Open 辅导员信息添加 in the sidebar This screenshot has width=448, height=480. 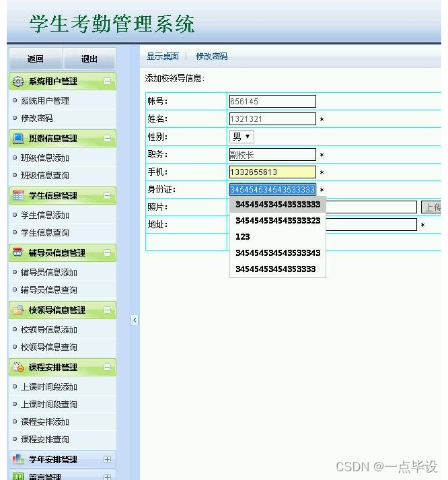49,273
